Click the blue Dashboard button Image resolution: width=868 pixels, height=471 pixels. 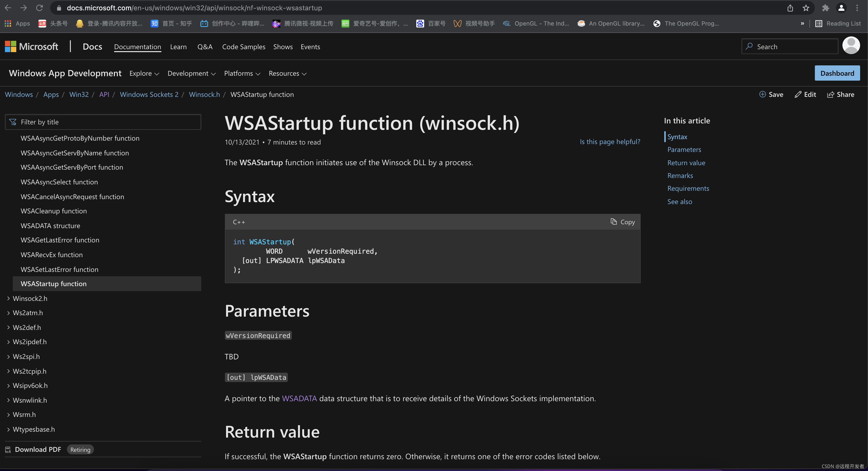(x=837, y=73)
